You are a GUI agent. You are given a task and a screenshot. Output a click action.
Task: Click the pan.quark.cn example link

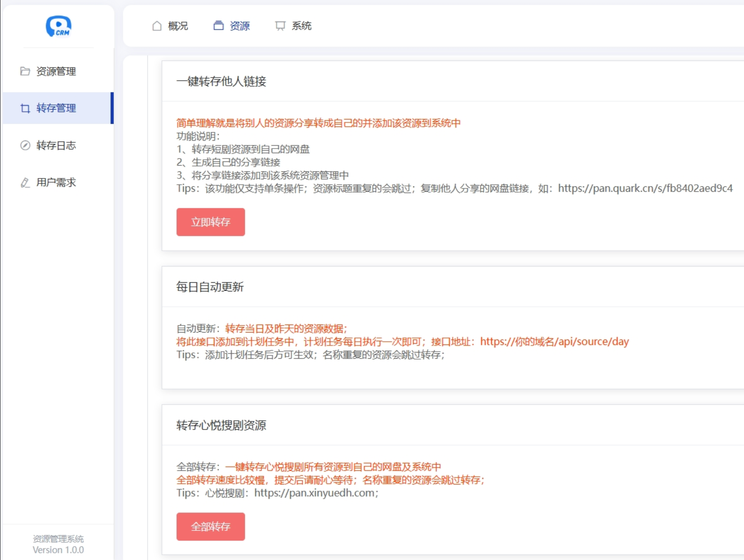click(x=645, y=188)
